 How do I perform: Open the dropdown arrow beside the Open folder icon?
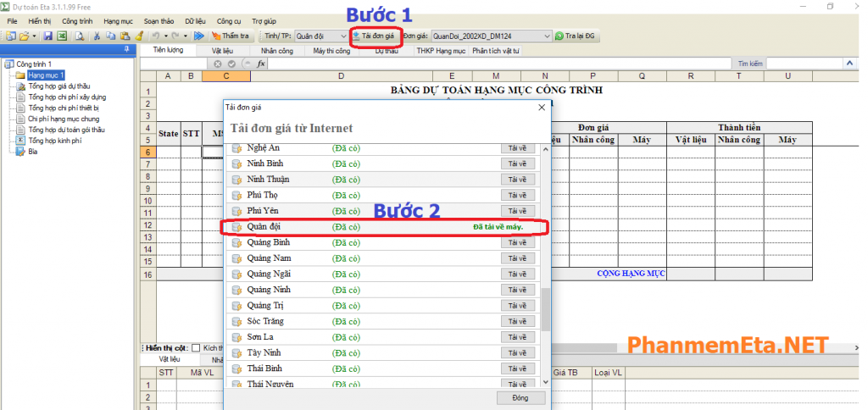coord(34,36)
